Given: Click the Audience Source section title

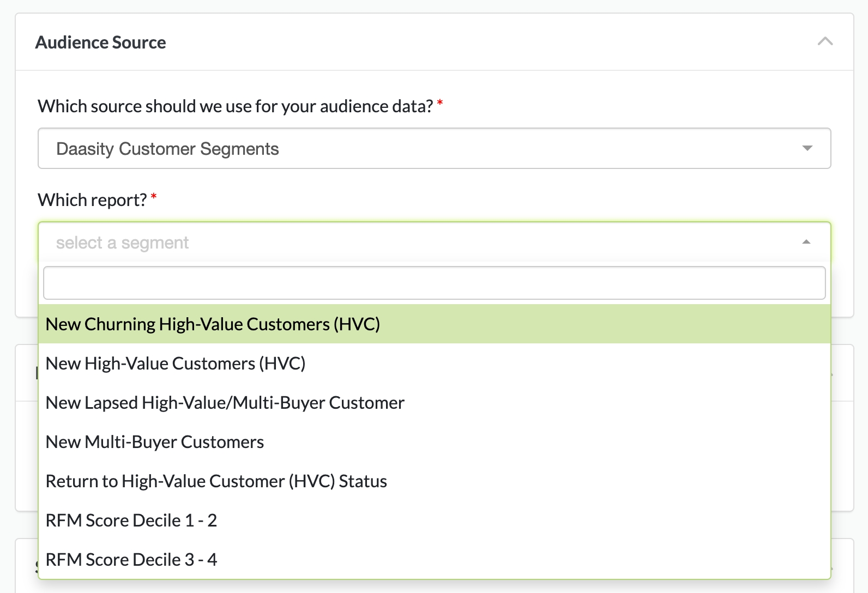Looking at the screenshot, I should coord(100,43).
